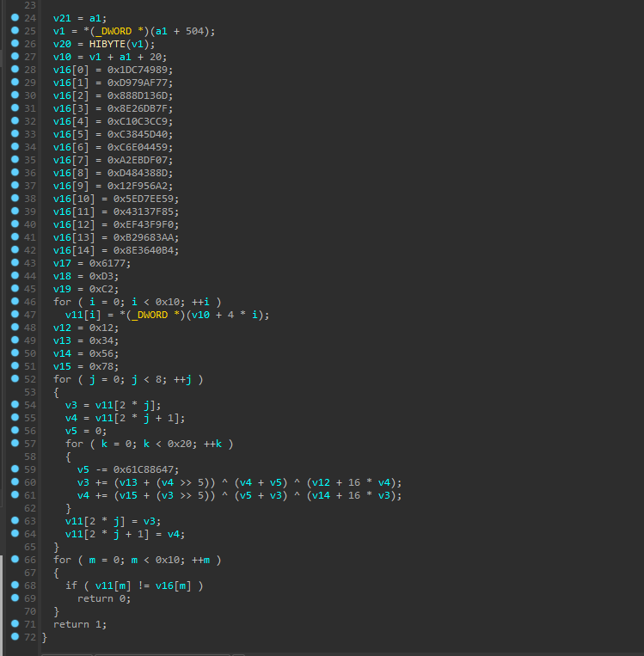This screenshot has width=644, height=656.
Task: Click the blue dot on line 71
Action: [15, 624]
